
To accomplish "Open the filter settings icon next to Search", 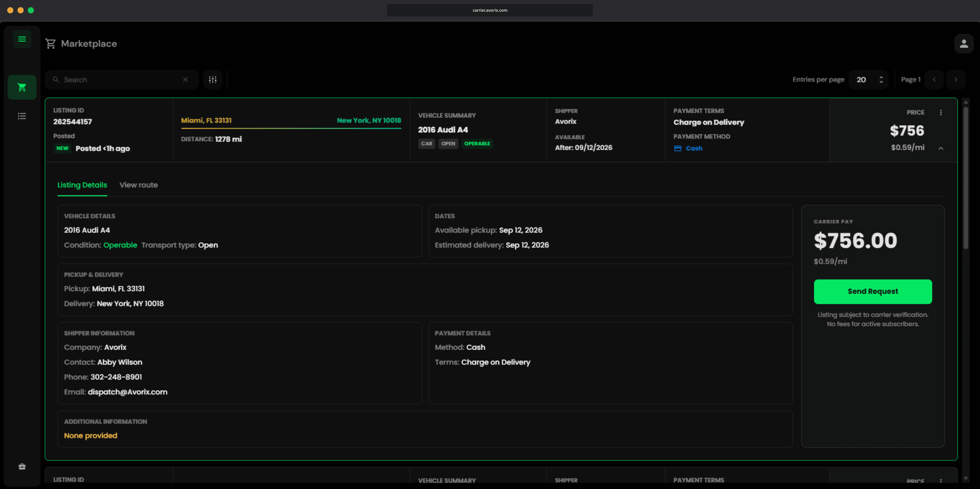I will 213,79.
